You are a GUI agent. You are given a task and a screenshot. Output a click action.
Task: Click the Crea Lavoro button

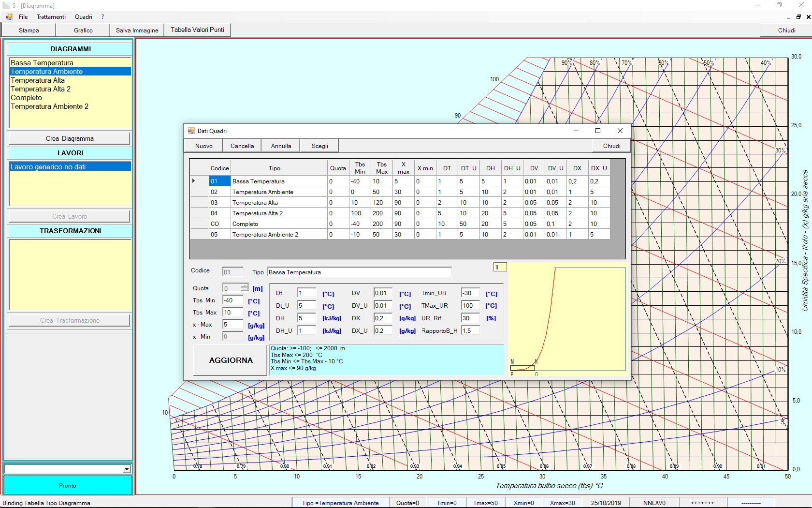coord(70,216)
